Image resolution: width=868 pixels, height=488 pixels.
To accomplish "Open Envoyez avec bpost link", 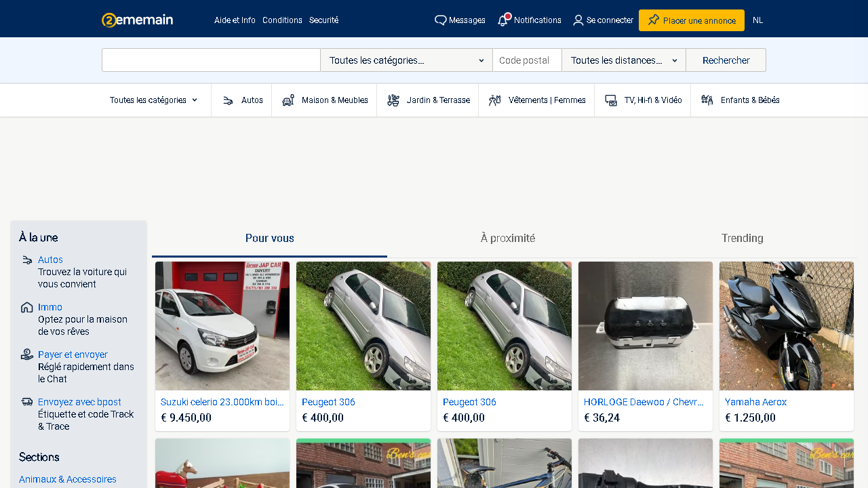I will tap(79, 402).
